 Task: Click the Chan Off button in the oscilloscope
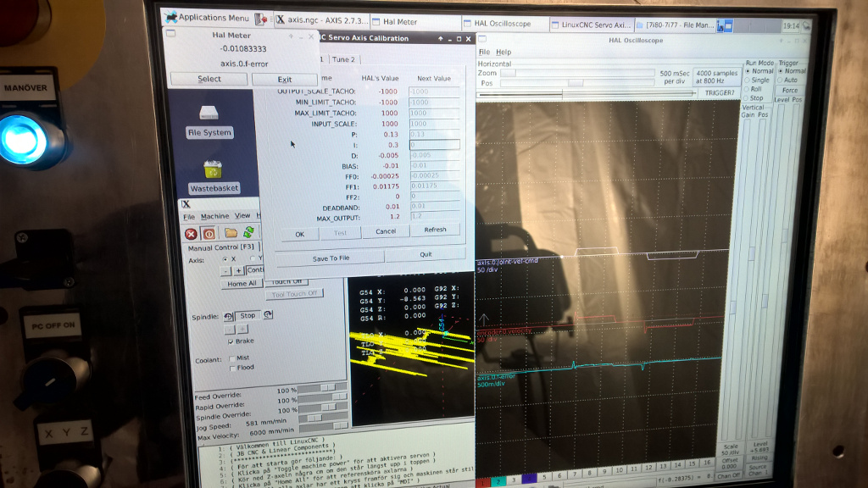point(728,475)
